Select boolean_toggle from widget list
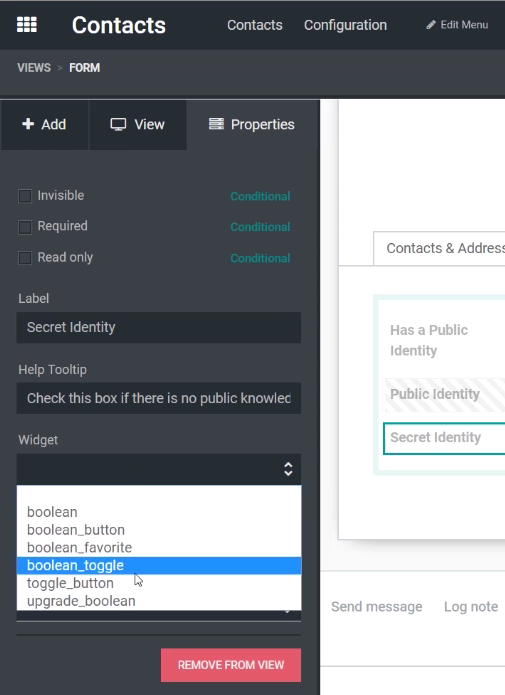The height and width of the screenshot is (695, 505). click(159, 566)
